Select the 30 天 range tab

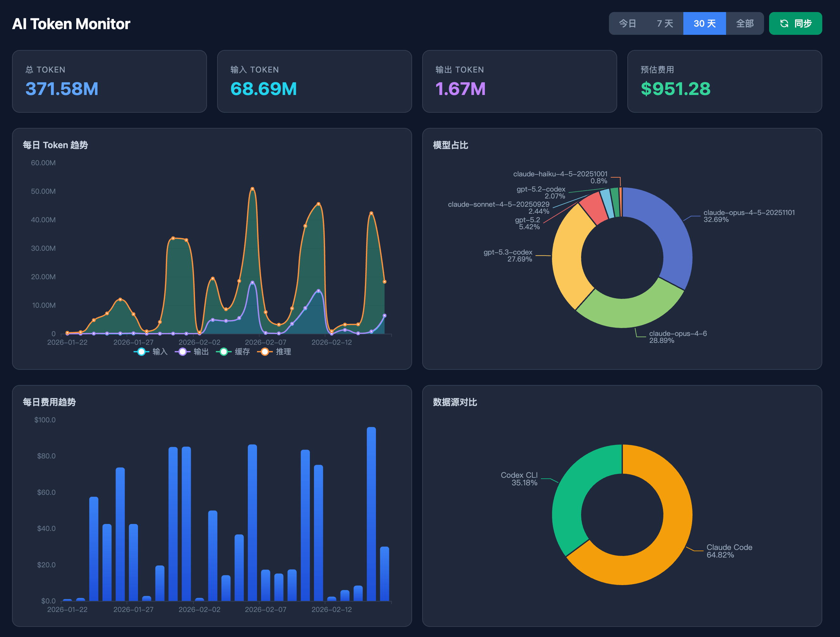coord(705,23)
